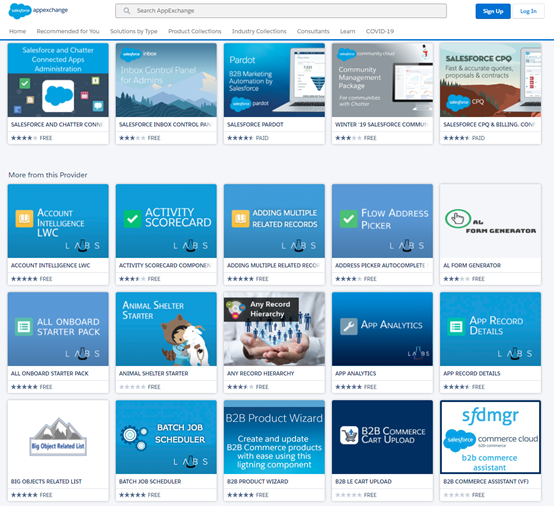Click the B2B LE CART UPLOAD title
The width and height of the screenshot is (554, 506).
coord(363,482)
